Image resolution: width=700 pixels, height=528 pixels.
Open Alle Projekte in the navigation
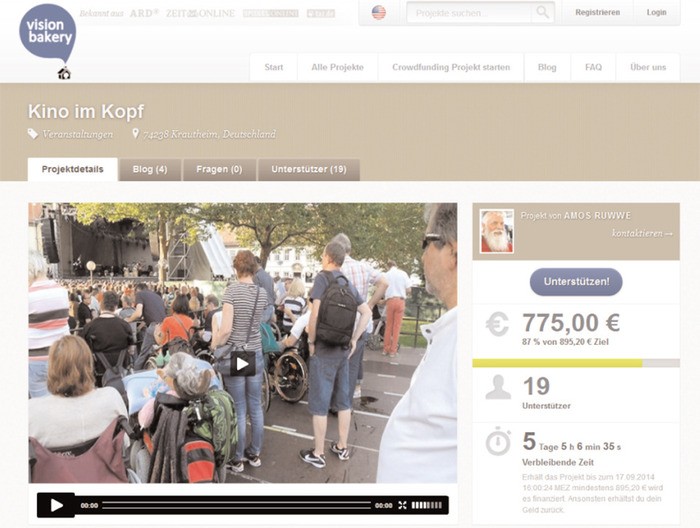[338, 67]
